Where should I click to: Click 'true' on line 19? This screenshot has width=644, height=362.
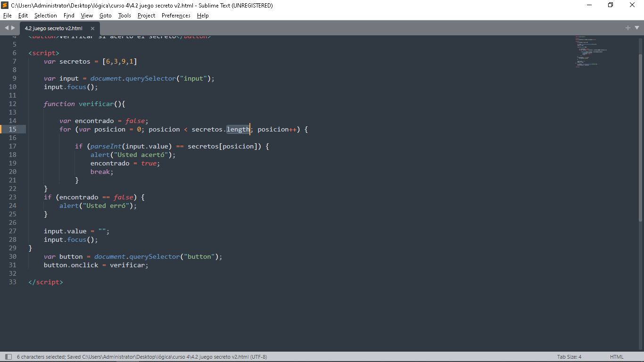149,163
